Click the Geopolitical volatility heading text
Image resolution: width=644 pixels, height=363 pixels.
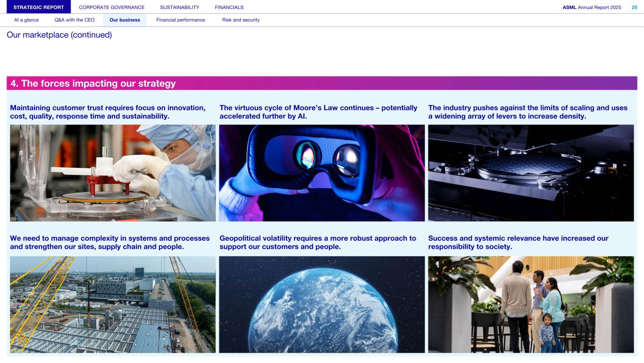click(x=318, y=243)
